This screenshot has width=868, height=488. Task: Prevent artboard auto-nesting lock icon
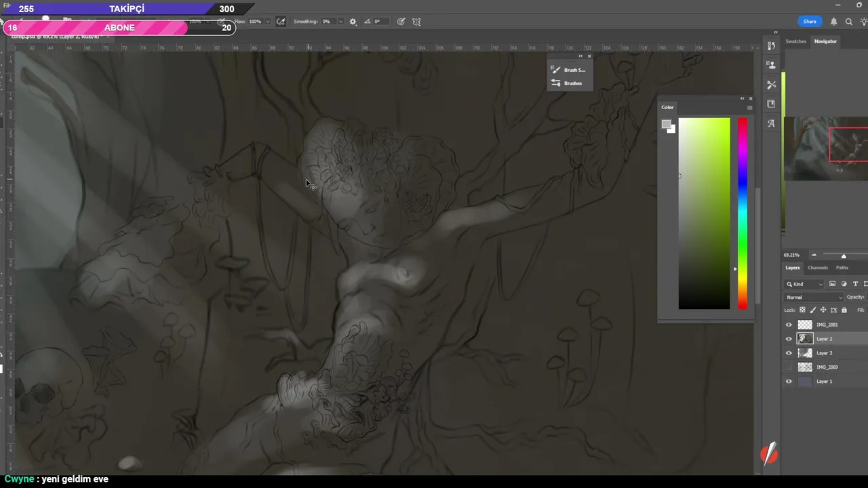833,310
